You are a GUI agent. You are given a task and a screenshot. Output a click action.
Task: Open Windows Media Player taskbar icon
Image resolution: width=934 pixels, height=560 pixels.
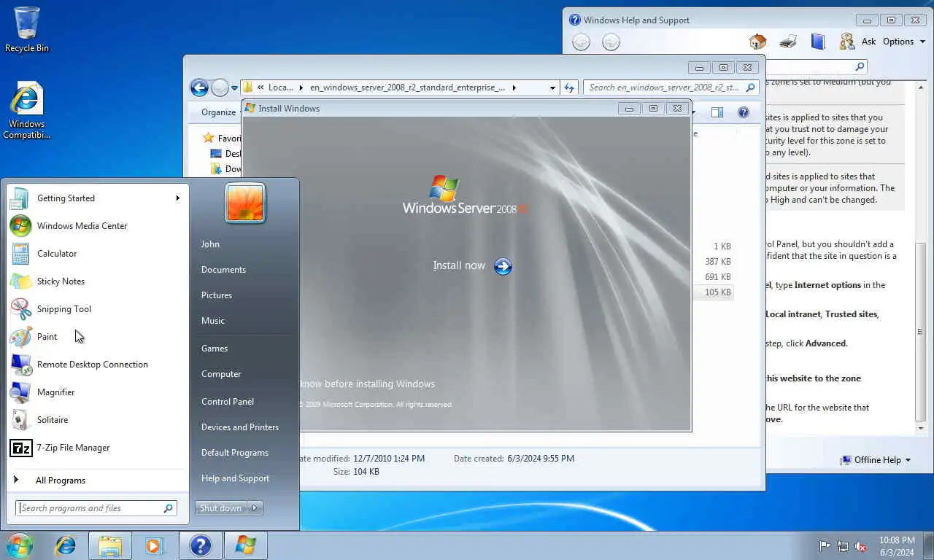point(154,545)
